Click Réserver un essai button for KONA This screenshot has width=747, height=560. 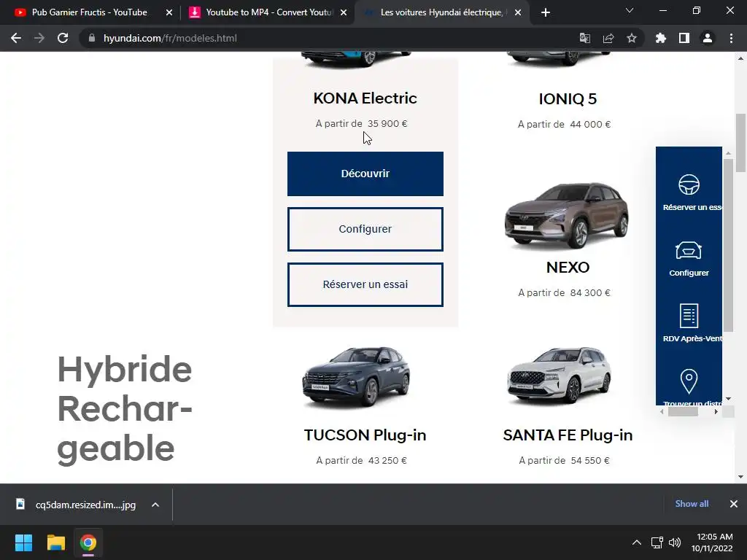coord(365,285)
